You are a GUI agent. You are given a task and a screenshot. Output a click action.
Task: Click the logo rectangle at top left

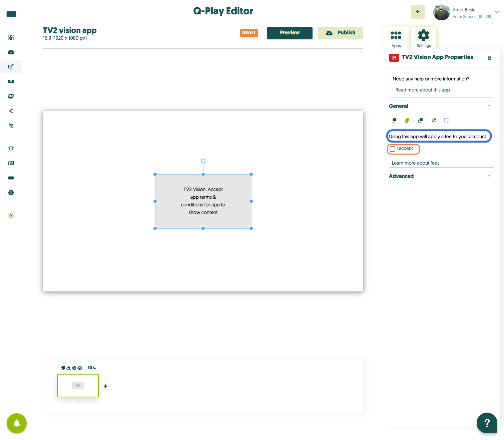coord(11,14)
